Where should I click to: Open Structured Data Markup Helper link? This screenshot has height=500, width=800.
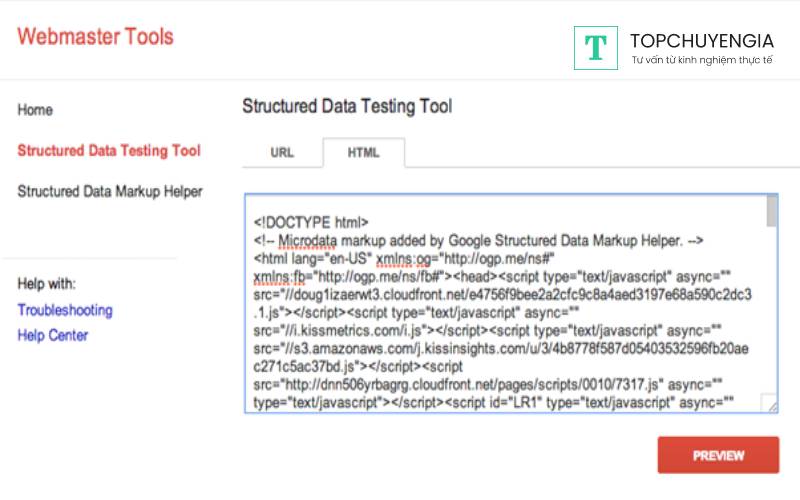pyautogui.click(x=110, y=191)
